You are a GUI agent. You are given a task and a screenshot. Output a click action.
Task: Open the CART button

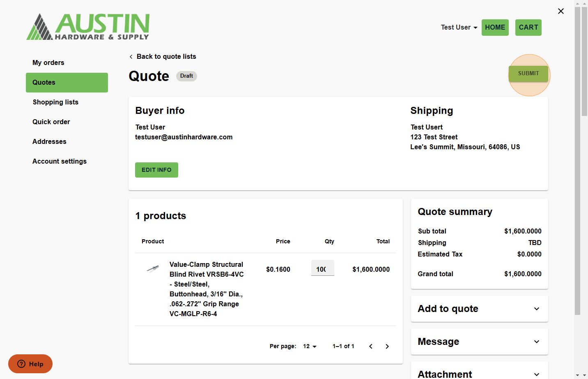pos(528,28)
